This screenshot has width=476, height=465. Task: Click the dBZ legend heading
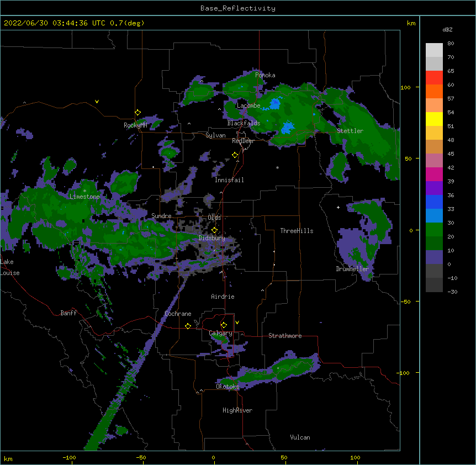447,30
